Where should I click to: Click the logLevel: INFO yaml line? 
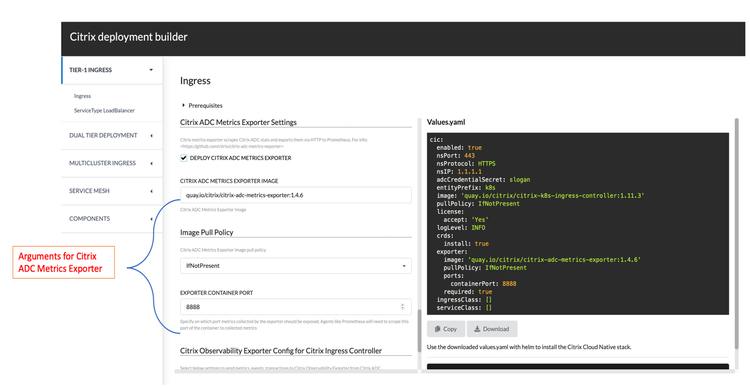(x=461, y=227)
